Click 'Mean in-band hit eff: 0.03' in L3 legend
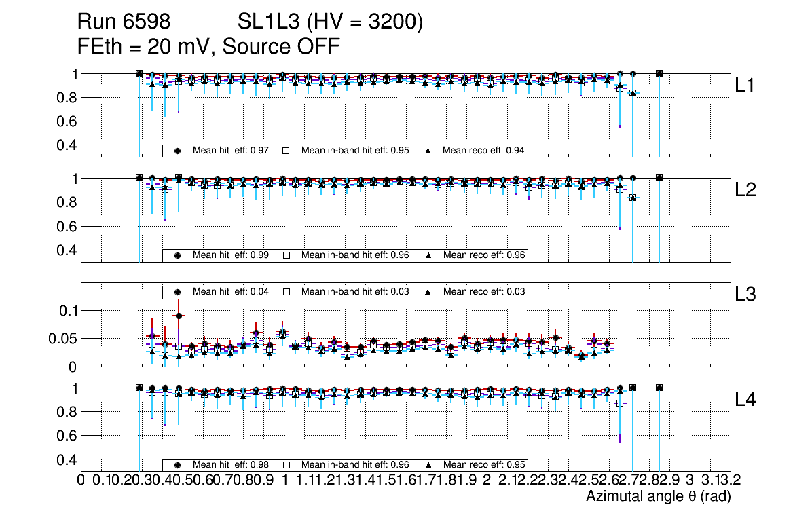The image size is (812, 524). click(x=355, y=292)
